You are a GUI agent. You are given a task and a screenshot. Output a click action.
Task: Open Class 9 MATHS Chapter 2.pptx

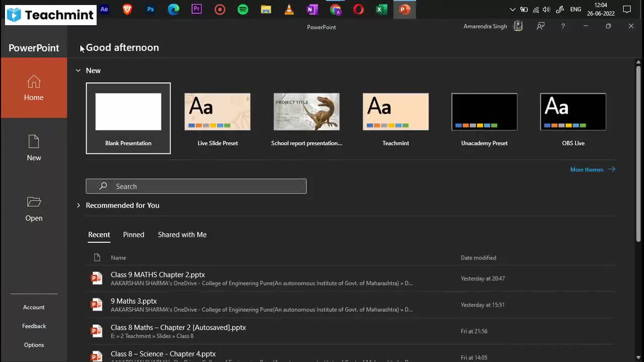157,275
